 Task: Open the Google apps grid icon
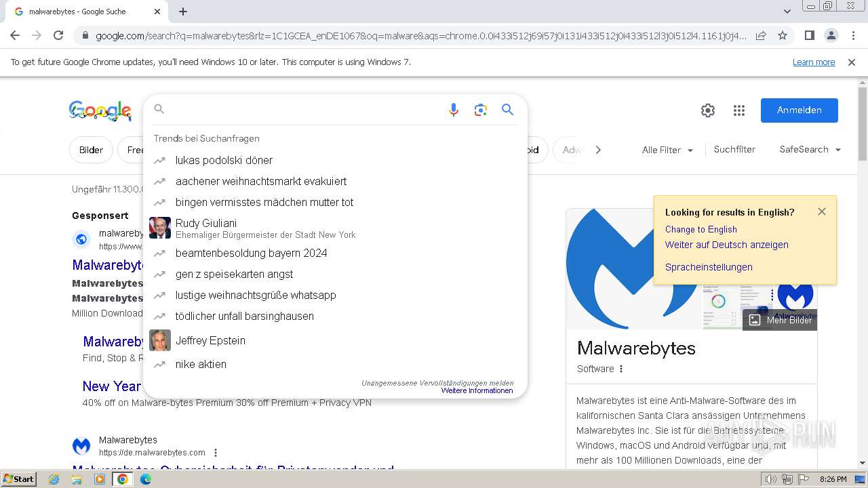coord(739,110)
